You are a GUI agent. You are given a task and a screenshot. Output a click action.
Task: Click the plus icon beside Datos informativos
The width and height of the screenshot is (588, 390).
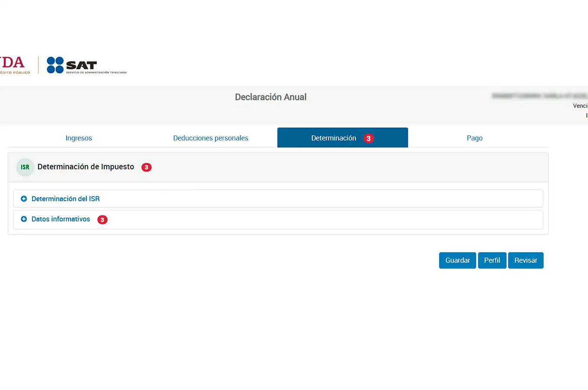coord(24,219)
